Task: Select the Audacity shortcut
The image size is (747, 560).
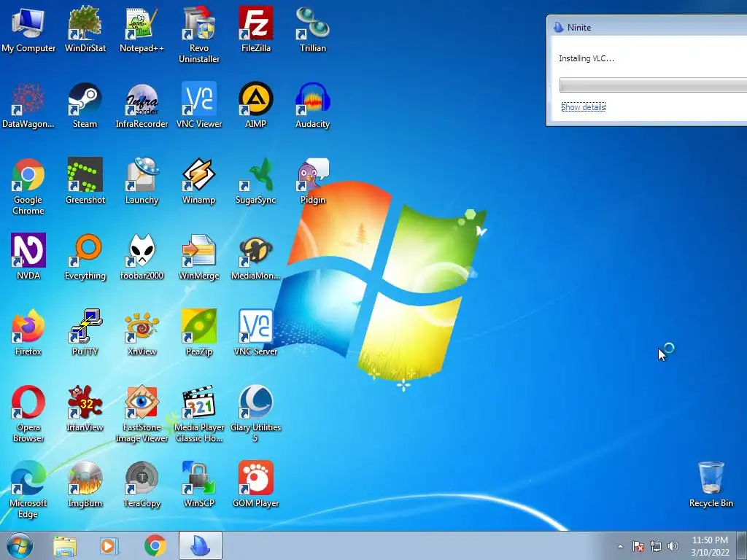Action: point(313,105)
